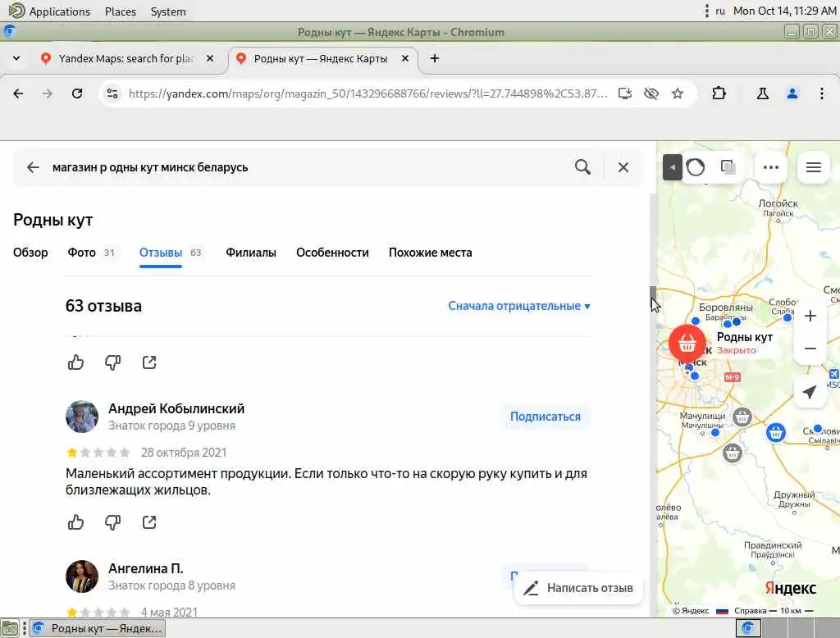Click the Яндекс logo on the map

click(790, 588)
